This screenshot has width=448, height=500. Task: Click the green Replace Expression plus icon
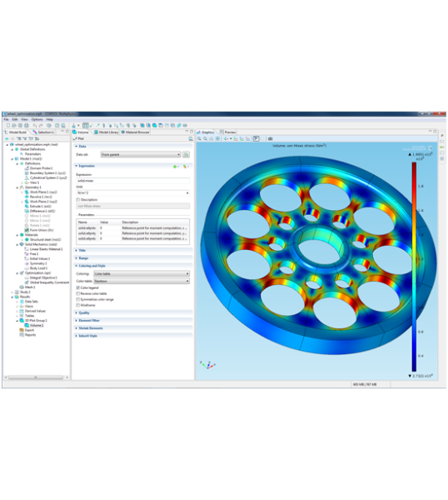[175, 167]
